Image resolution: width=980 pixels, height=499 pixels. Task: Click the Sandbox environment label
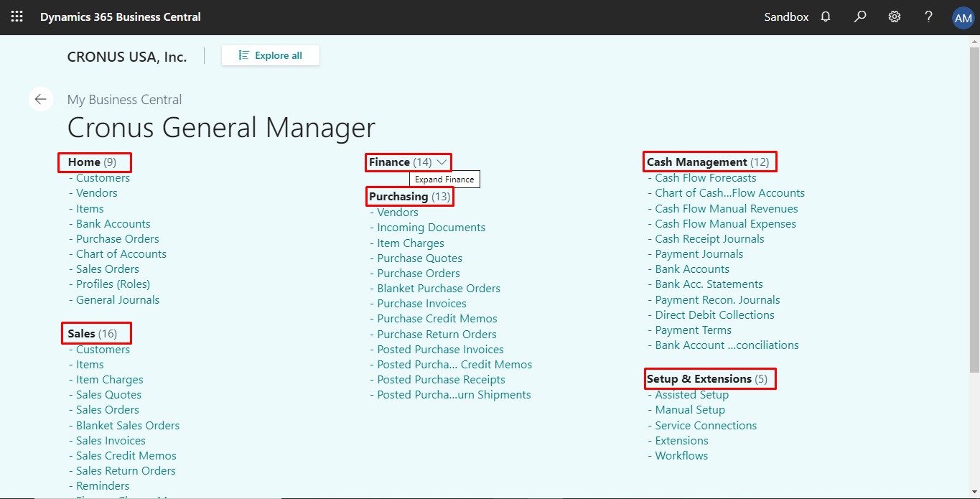pyautogui.click(x=786, y=17)
